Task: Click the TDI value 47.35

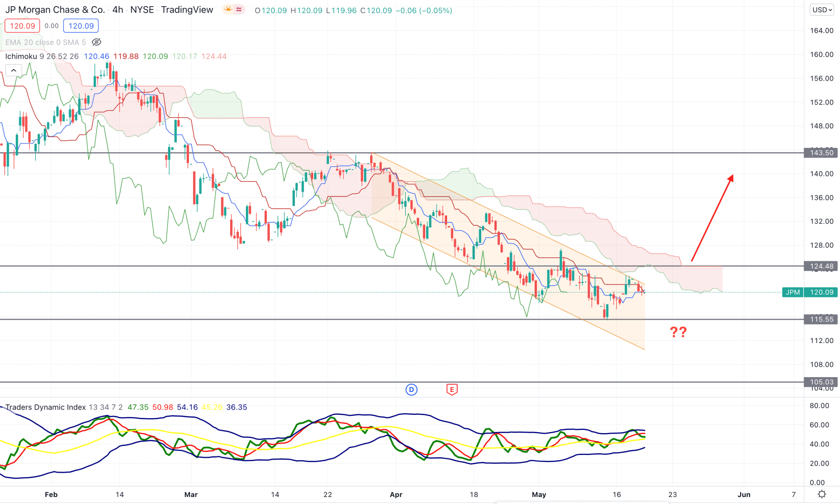Action: tap(138, 407)
